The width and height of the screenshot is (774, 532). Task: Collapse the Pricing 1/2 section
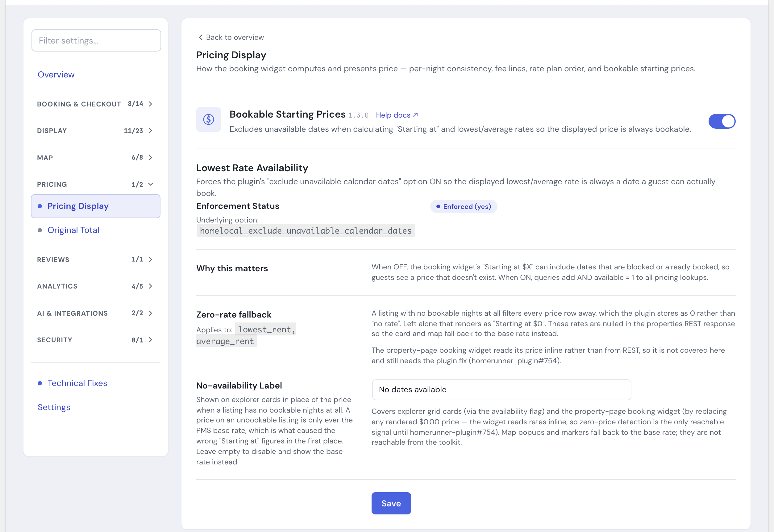95,184
